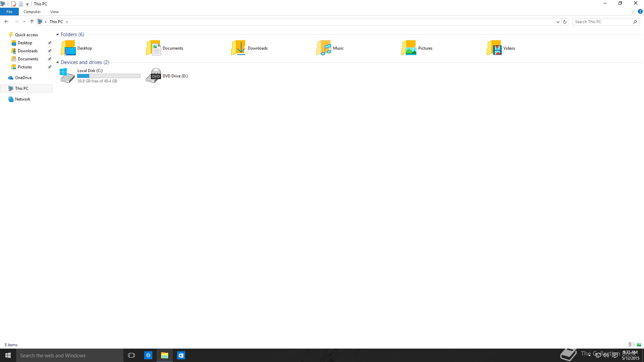Image resolution: width=644 pixels, height=362 pixels.
Task: Open the Recent locations dropdown
Action: click(24, 22)
